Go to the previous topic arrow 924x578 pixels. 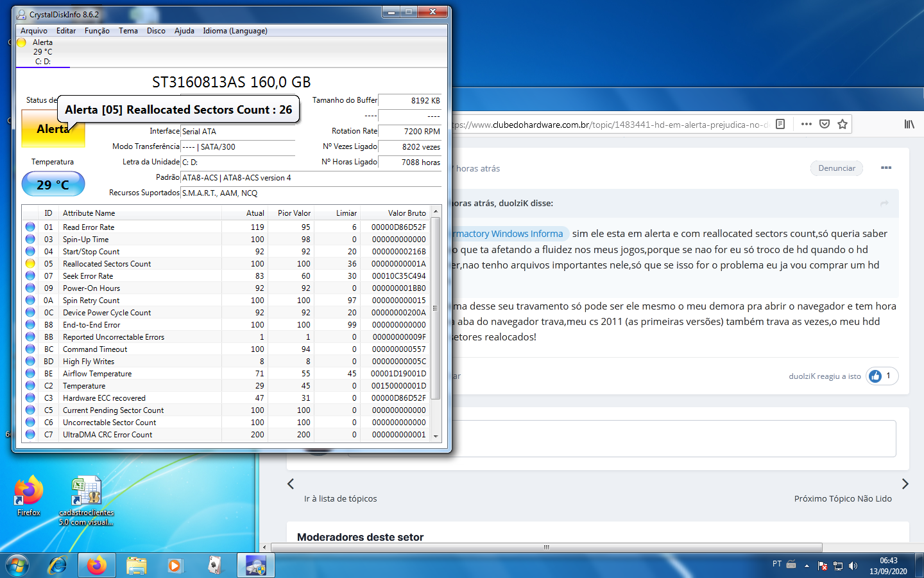pos(291,484)
